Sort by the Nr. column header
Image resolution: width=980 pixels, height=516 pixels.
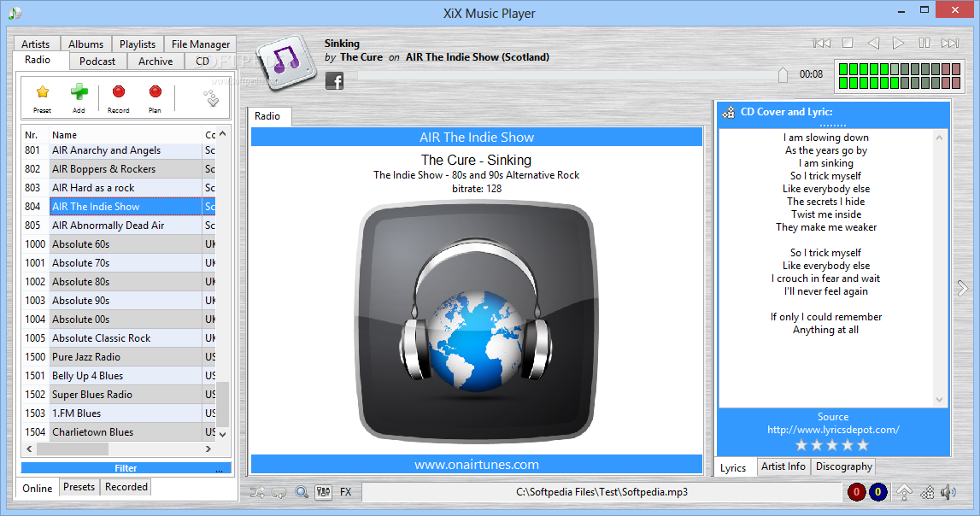36,135
